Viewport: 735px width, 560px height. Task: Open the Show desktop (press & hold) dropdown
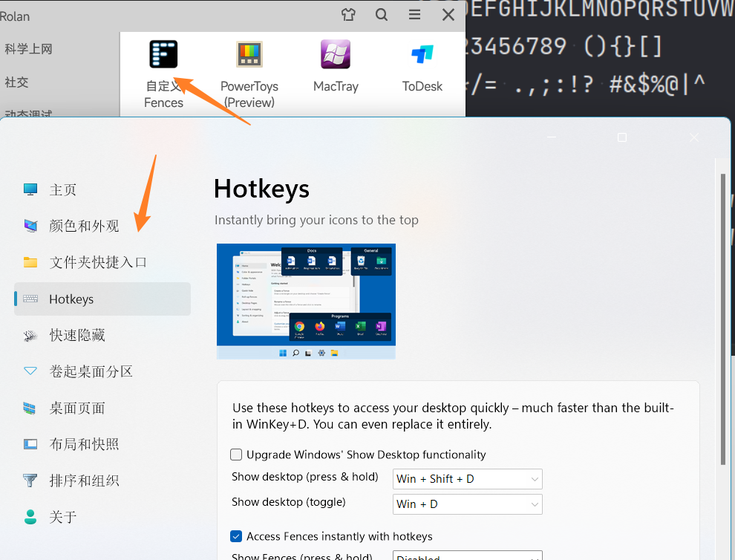[x=467, y=479]
